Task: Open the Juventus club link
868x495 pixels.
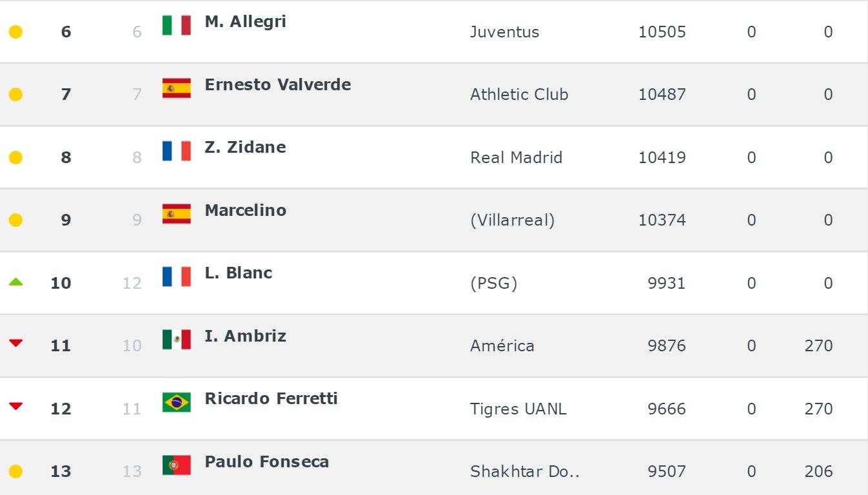Action: pyautogui.click(x=504, y=32)
